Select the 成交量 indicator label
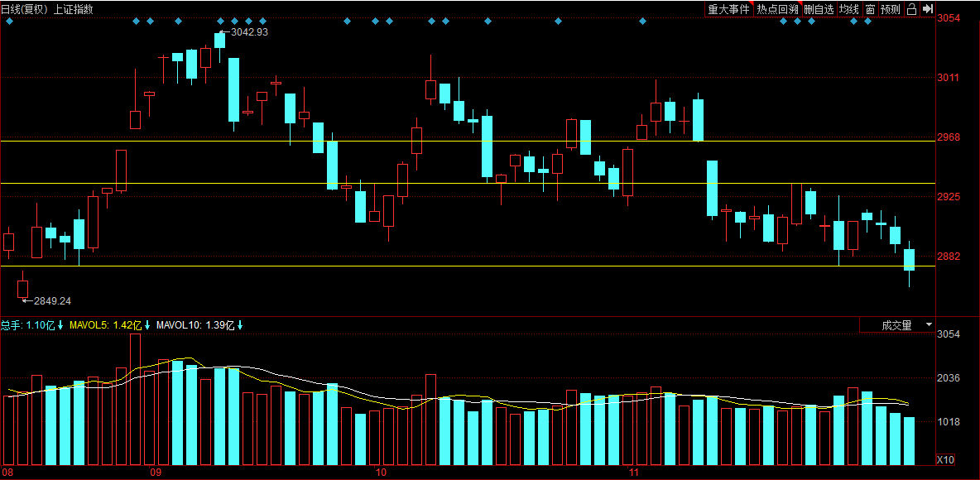Viewport: 980px width, 480px height. coord(897,325)
